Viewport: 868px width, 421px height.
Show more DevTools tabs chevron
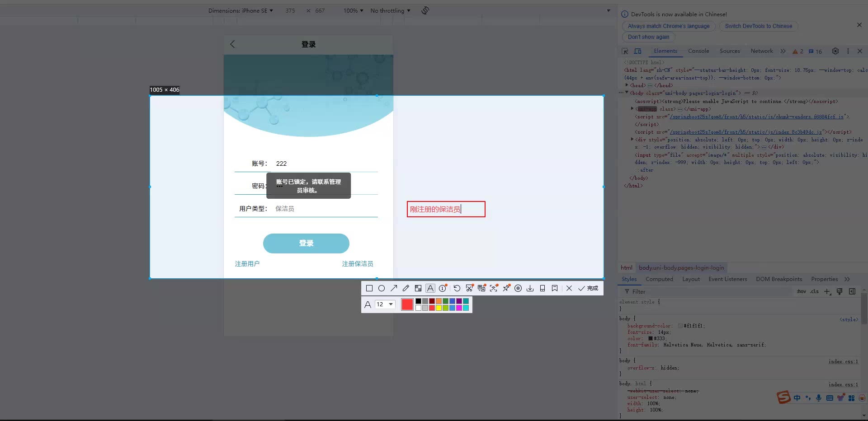783,51
